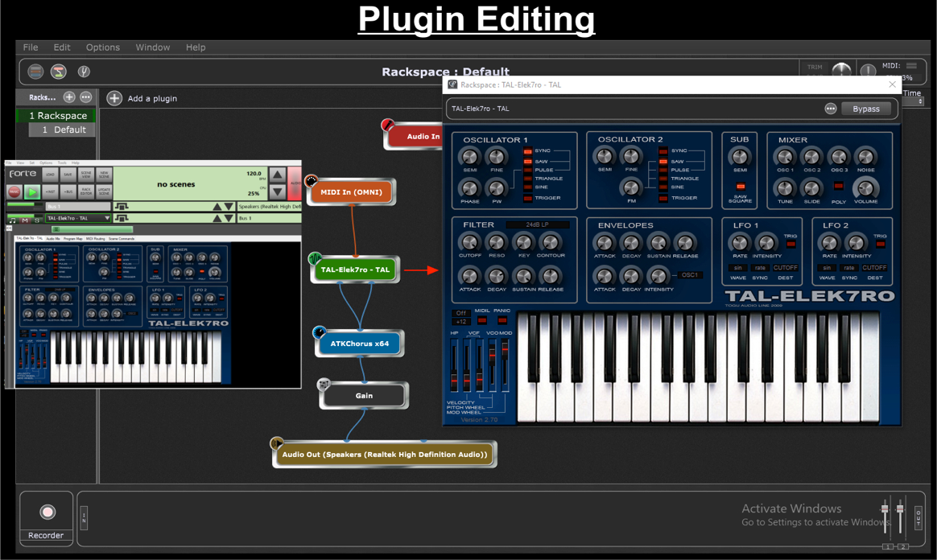Click the VCO pitch wheel slider
Viewport: 937px width, 560px height.
[x=493, y=365]
